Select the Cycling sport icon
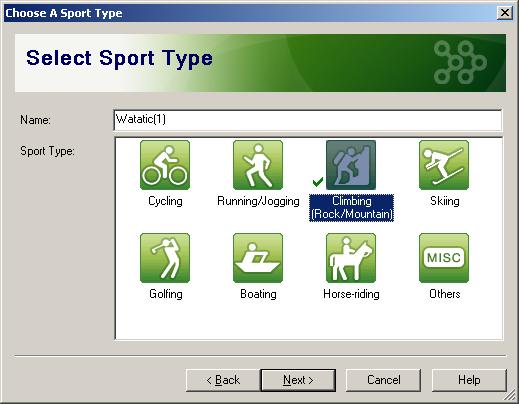The image size is (519, 404). pos(165,165)
